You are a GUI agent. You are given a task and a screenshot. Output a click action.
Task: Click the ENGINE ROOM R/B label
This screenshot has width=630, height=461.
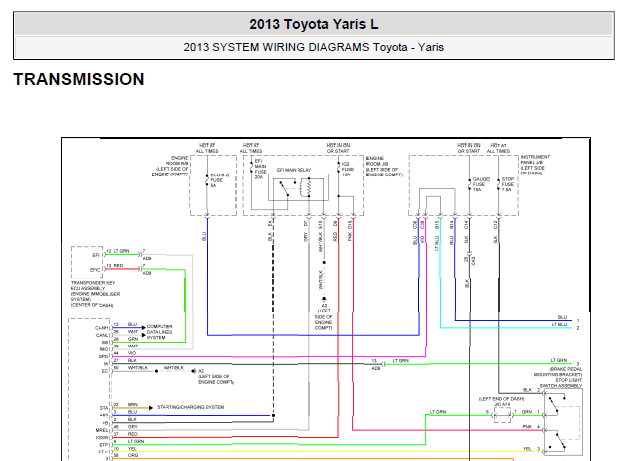coord(170,166)
